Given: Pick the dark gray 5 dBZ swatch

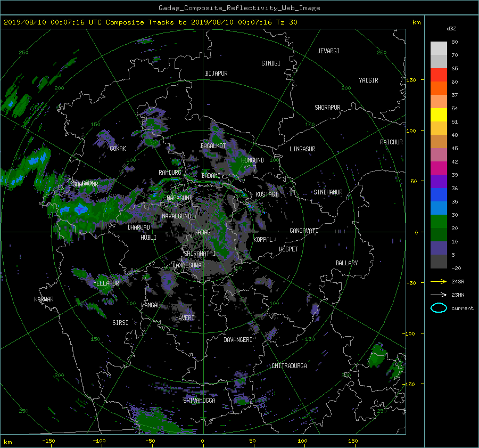Looking at the screenshot, I should tap(439, 261).
